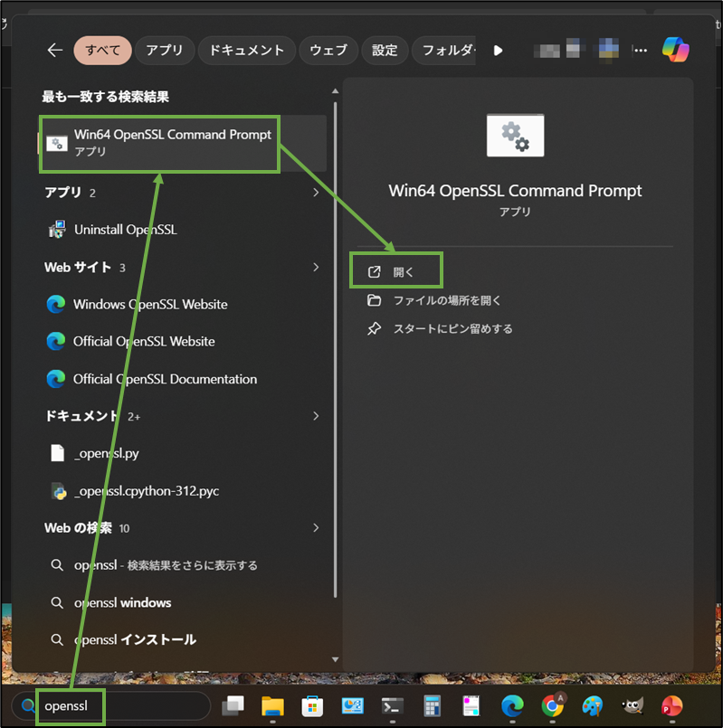Open Paint from the taskbar
The image size is (723, 728).
[593, 706]
